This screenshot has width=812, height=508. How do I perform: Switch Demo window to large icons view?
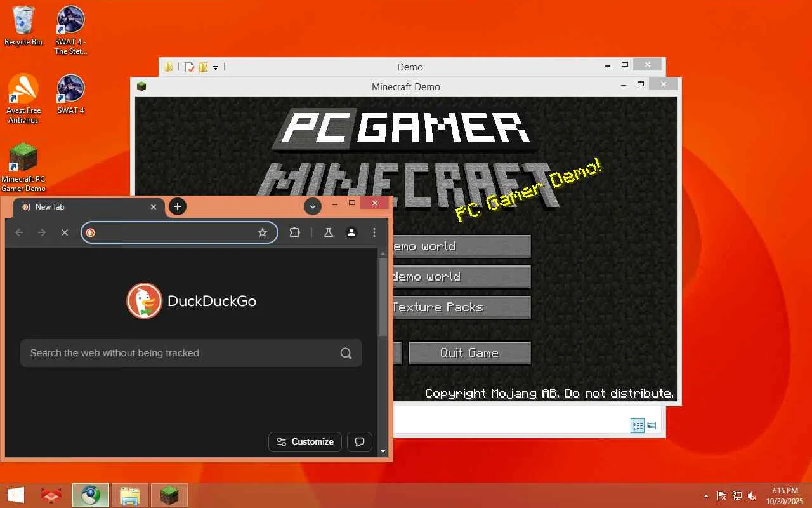click(x=651, y=425)
